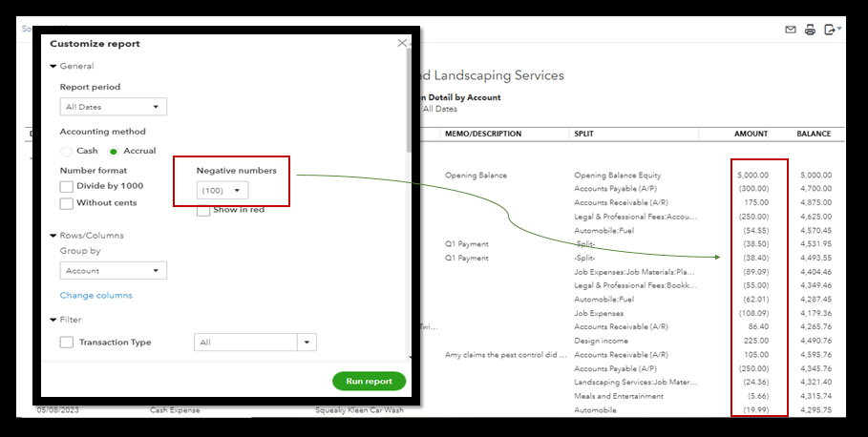Viewport: 868px width, 437px height.
Task: Click the 225.00 Design income amount
Action: (x=756, y=341)
